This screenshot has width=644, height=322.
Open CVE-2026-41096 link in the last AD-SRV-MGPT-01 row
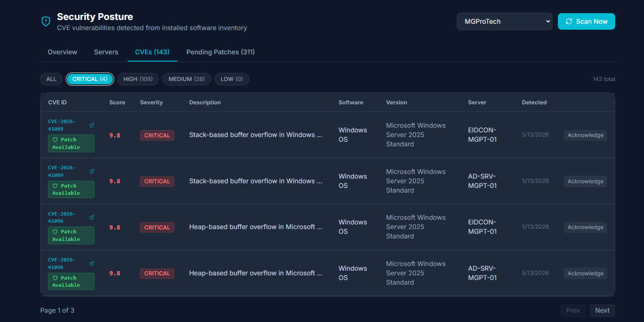(x=62, y=263)
